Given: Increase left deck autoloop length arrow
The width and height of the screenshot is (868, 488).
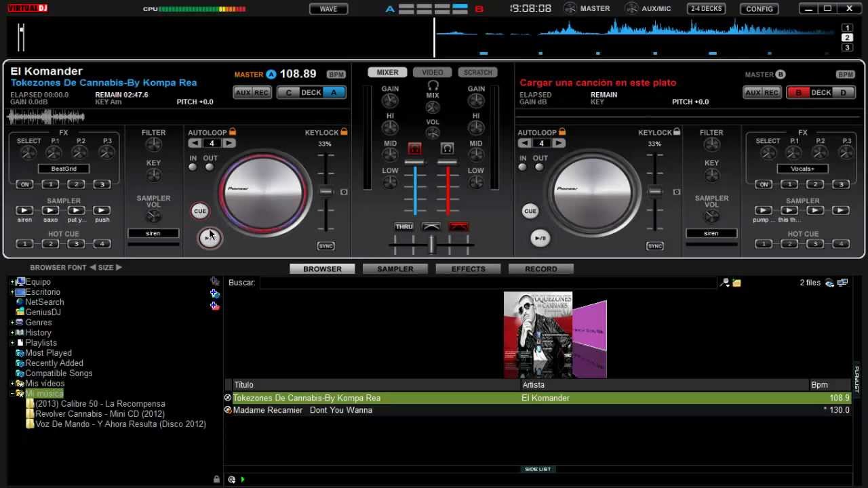Looking at the screenshot, I should [229, 143].
